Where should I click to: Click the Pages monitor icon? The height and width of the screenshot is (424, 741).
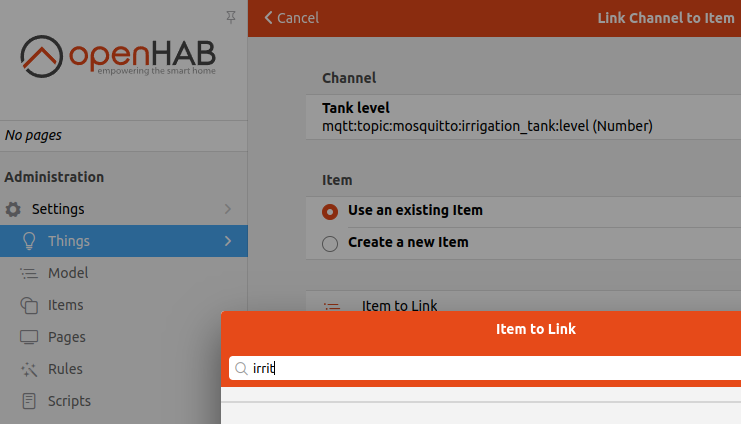coord(30,337)
